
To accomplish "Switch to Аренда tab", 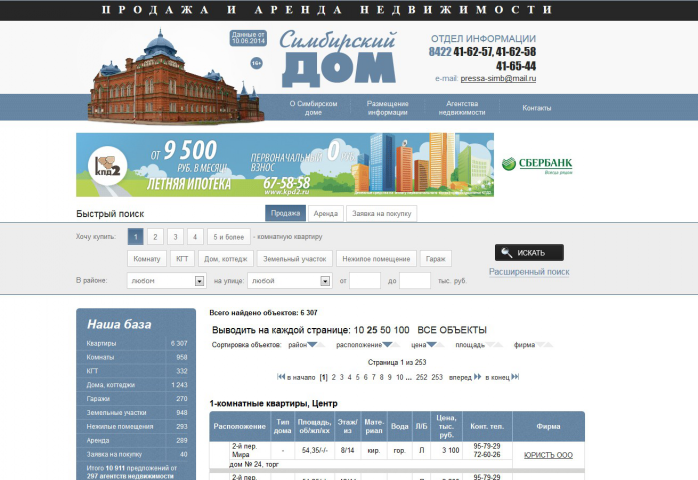I will pyautogui.click(x=326, y=213).
